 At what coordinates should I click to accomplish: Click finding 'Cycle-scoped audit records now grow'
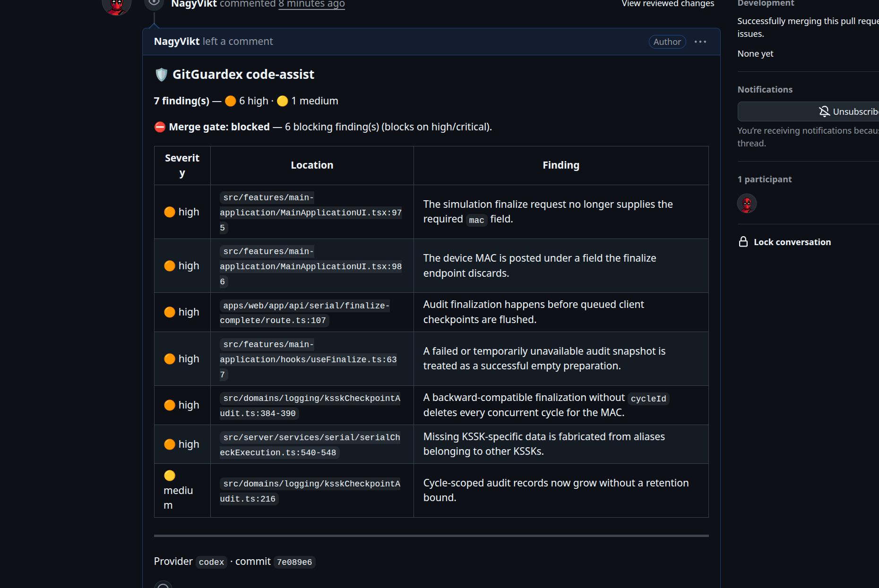556,490
